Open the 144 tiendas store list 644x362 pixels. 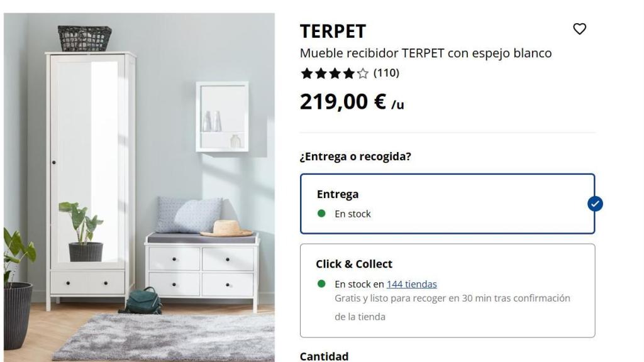coord(413,284)
